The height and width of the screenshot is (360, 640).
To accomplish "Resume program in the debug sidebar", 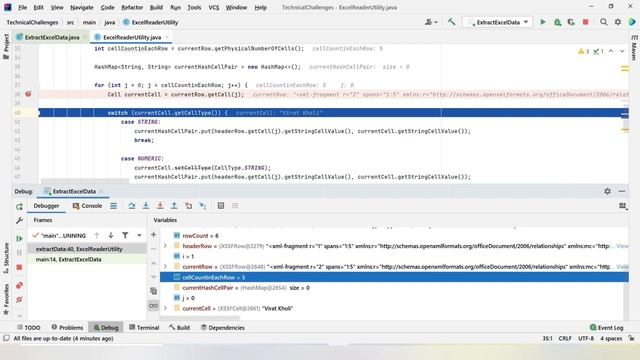I will pos(19,238).
